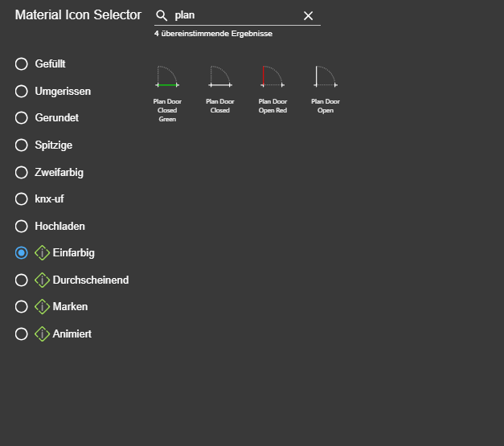Select the Gefüllt radio button
Screen dimensions: 504x446
(x=22, y=64)
